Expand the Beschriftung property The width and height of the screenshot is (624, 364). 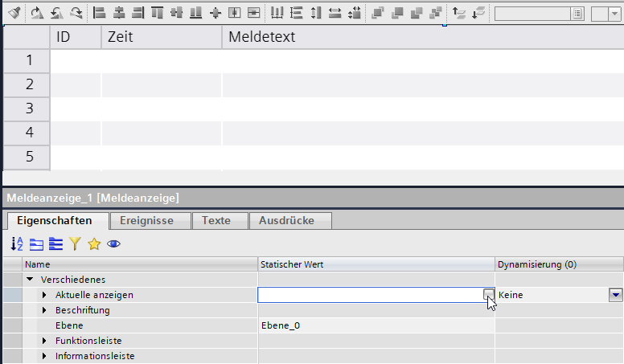point(44,310)
